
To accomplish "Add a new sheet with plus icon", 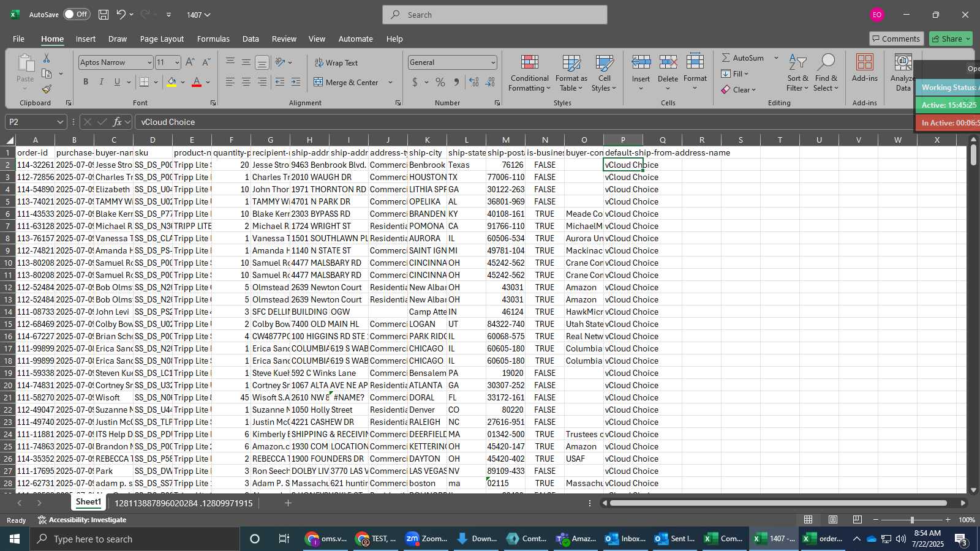I will click(x=288, y=503).
